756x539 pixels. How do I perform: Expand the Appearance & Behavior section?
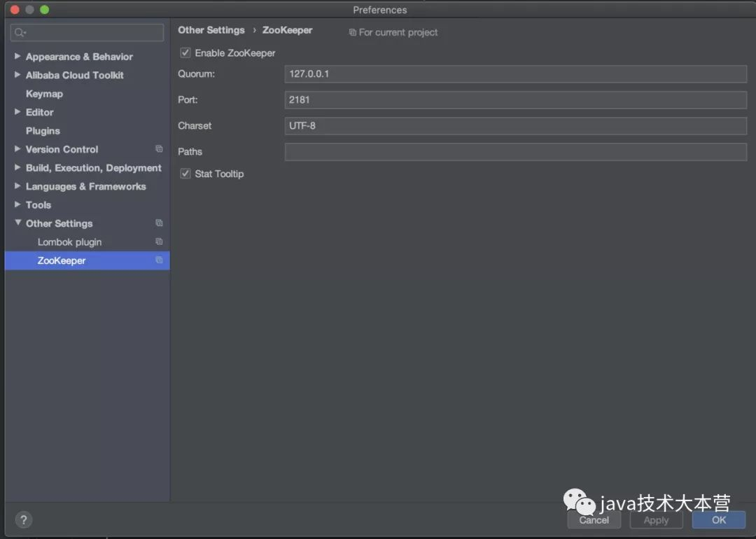click(17, 56)
